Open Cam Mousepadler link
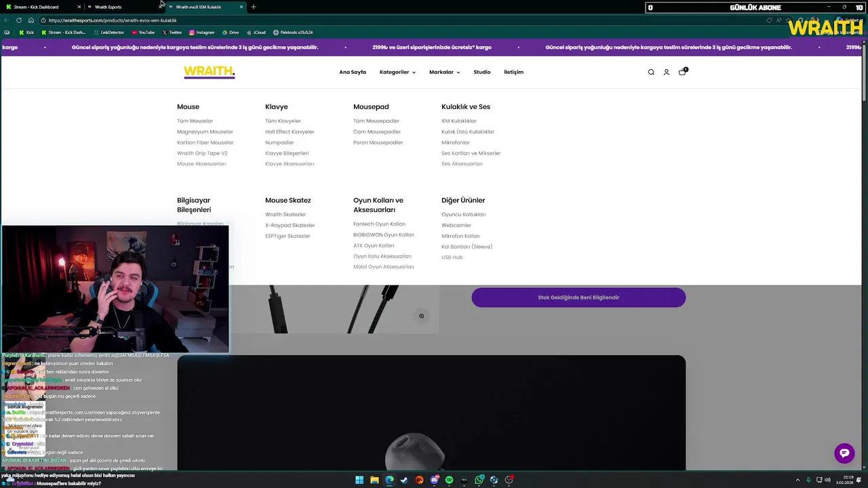868x488 pixels. 377,131
